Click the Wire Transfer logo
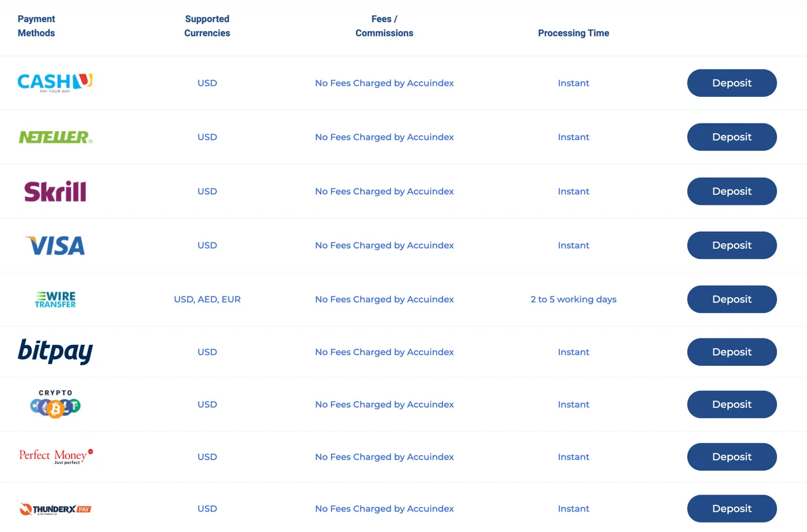This screenshot has width=807, height=532. tap(55, 299)
